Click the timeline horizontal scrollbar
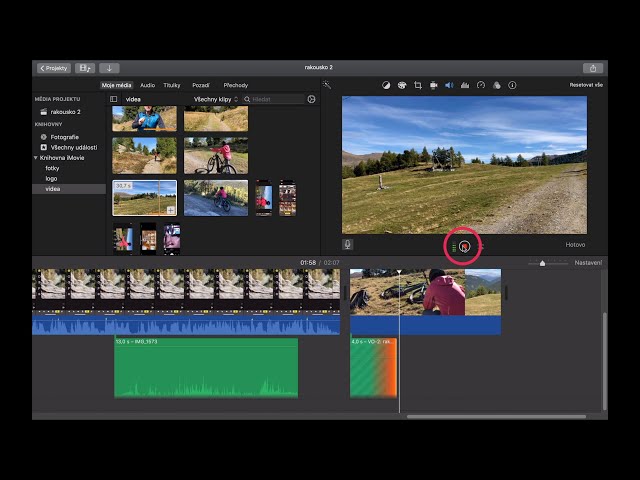Viewport: 640px width, 480px height. (496, 417)
